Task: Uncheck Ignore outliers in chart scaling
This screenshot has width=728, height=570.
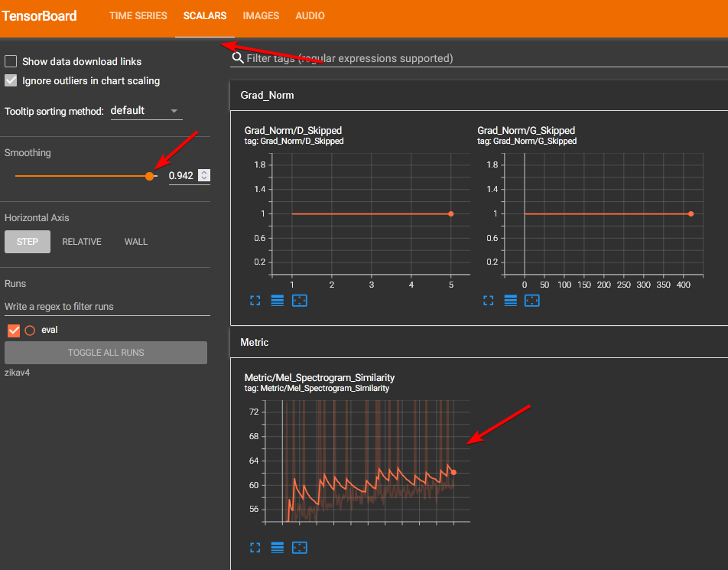Action: click(11, 80)
